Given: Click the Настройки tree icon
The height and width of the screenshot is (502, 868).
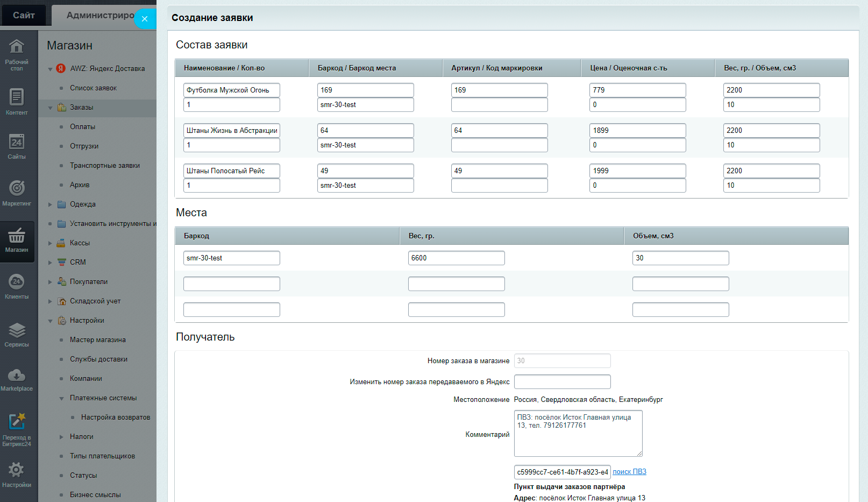Looking at the screenshot, I should coord(62,320).
